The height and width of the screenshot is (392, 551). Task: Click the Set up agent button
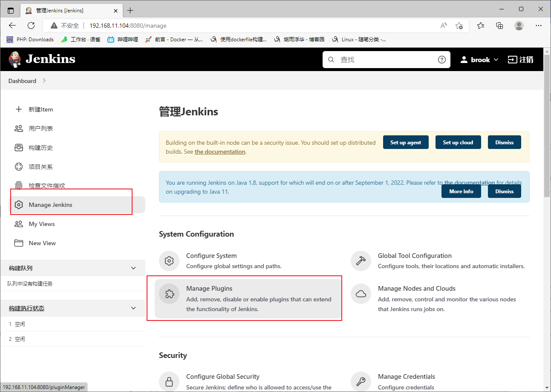(x=406, y=142)
